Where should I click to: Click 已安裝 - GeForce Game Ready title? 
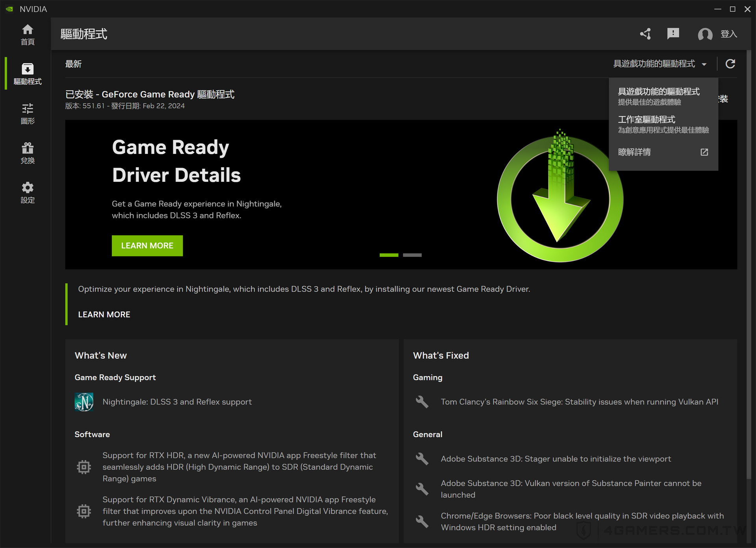coord(150,94)
